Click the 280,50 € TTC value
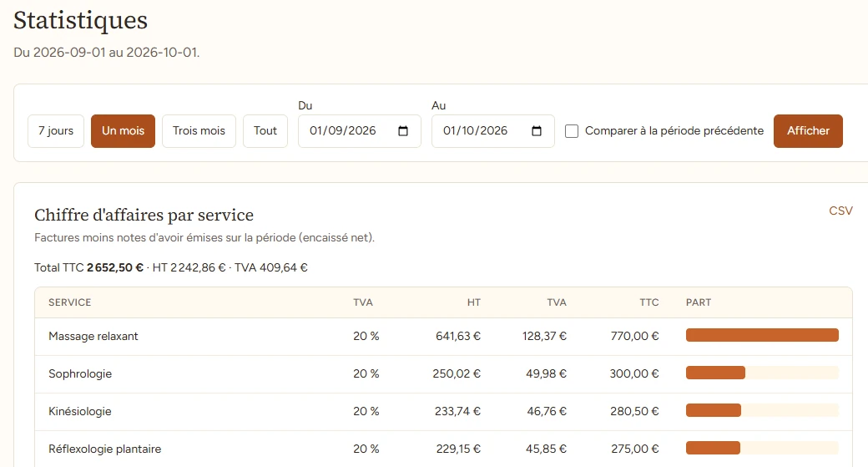The height and width of the screenshot is (467, 868). (x=634, y=412)
